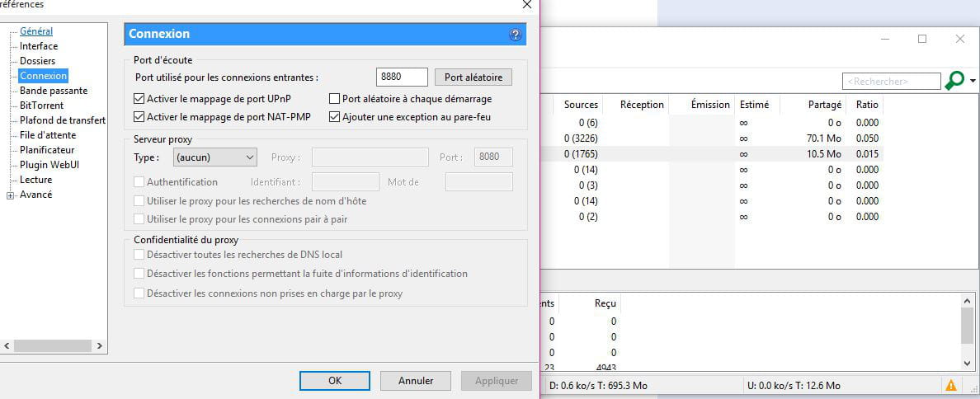Cancel the dialog with Annuler
This screenshot has height=399, width=980.
pyautogui.click(x=416, y=380)
